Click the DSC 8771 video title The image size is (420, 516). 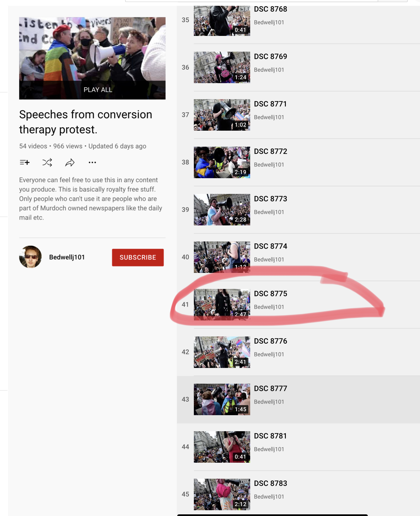tap(270, 104)
